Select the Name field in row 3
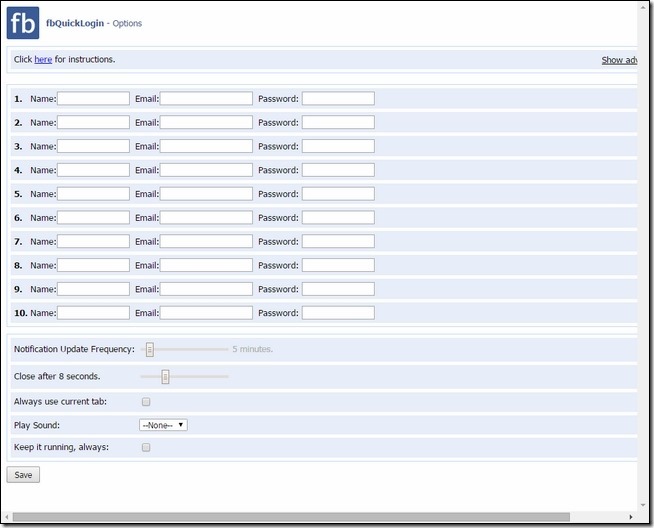This screenshot has width=654, height=528. pos(93,146)
